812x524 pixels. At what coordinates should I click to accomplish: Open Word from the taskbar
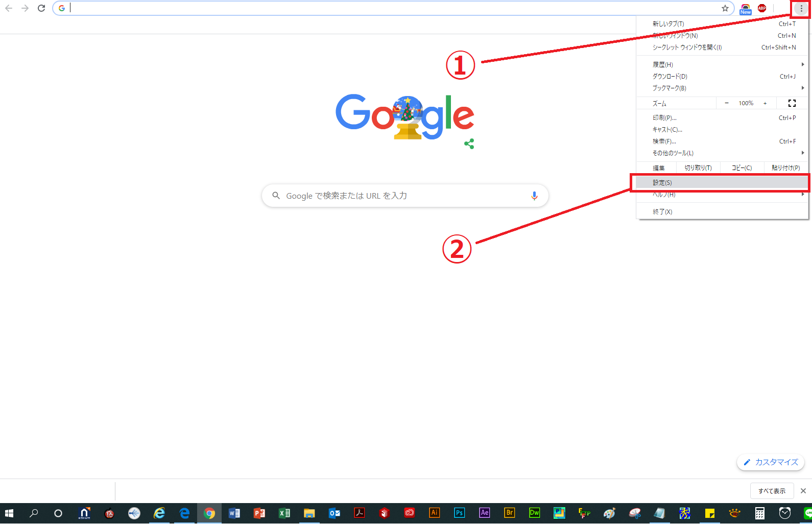[234, 513]
